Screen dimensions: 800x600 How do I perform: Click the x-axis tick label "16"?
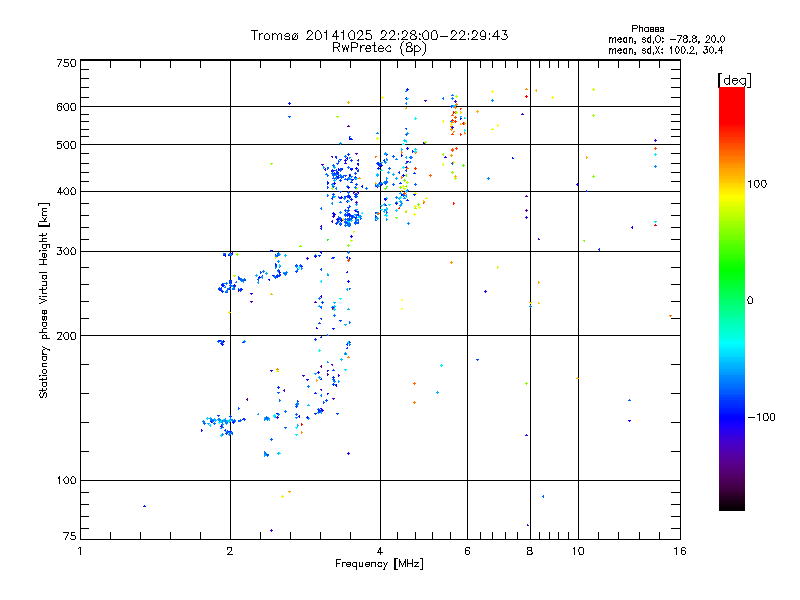click(x=680, y=551)
